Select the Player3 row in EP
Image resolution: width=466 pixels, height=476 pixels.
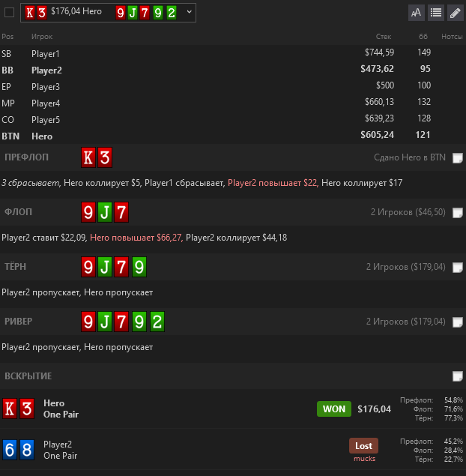click(x=233, y=86)
